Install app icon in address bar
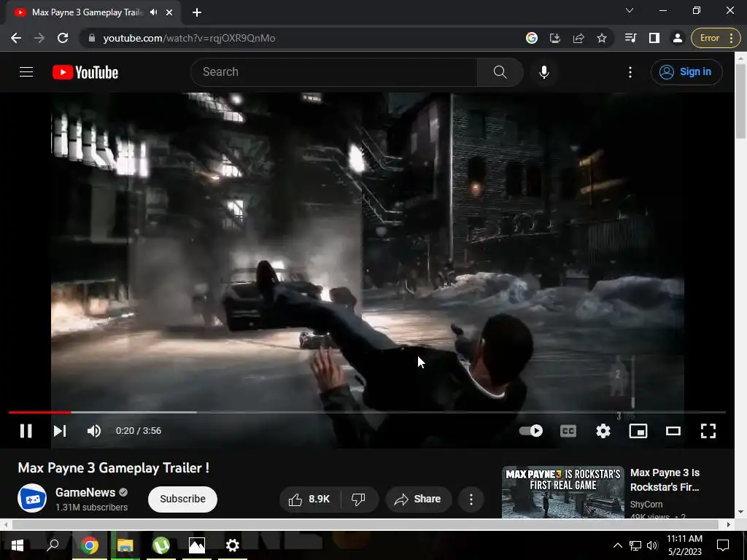747x560 pixels. tap(555, 38)
